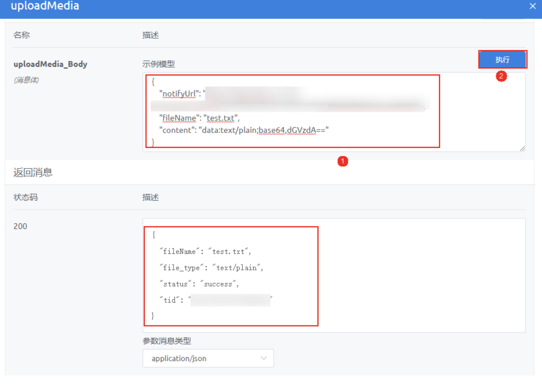Click the resize grip of the request body textarea
542x392 pixels.
522,148
